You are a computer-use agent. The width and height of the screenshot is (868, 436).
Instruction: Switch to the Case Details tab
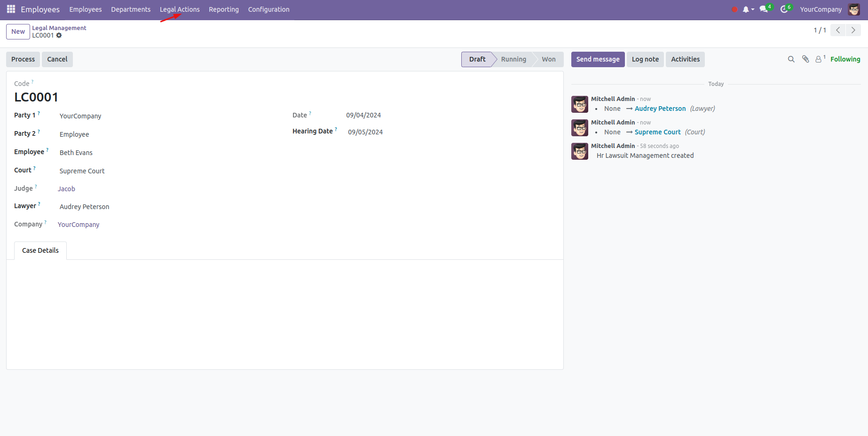point(40,250)
